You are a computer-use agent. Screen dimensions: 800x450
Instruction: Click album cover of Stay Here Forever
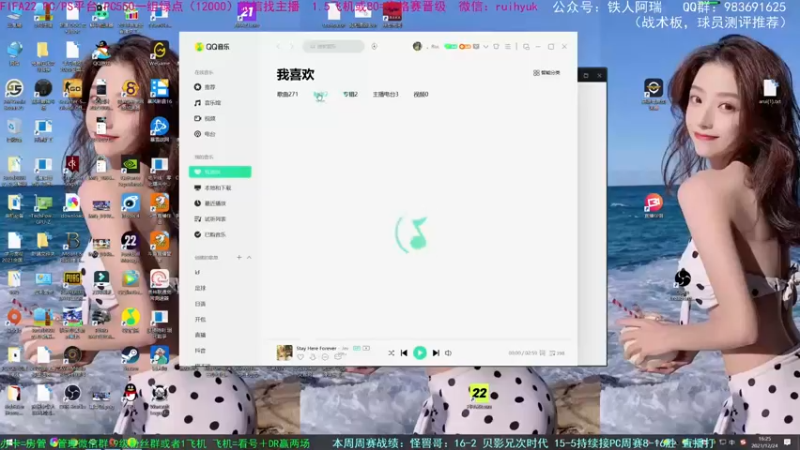pyautogui.click(x=284, y=353)
